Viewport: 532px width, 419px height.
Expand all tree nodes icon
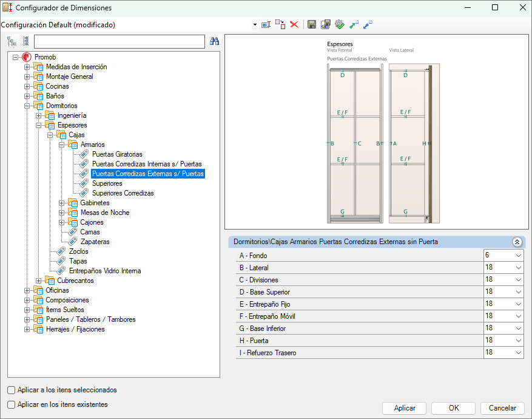click(x=12, y=41)
